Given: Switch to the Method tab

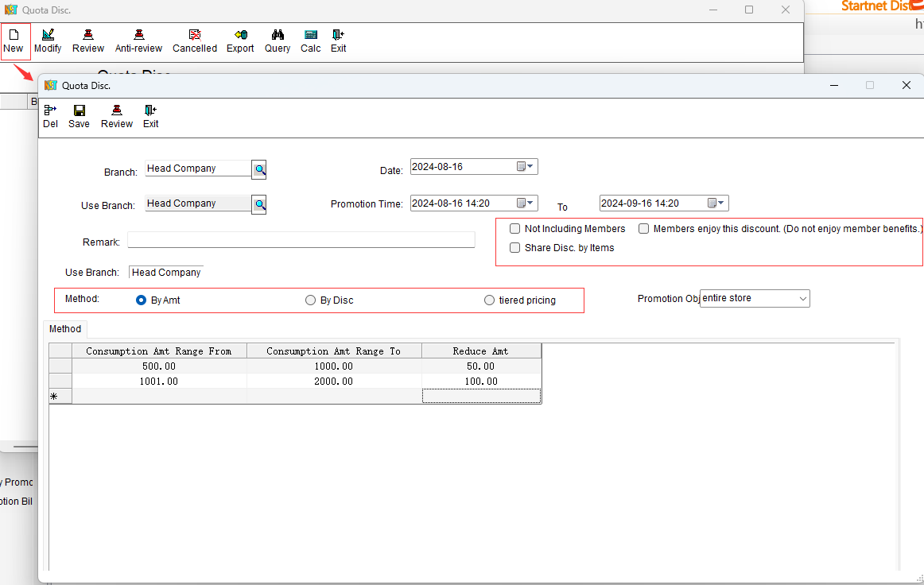Looking at the screenshot, I should (65, 329).
